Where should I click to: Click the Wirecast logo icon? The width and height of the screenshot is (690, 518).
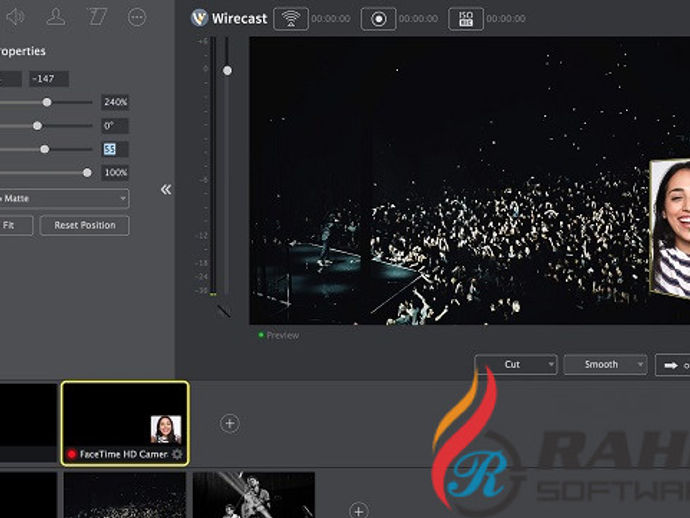(199, 18)
